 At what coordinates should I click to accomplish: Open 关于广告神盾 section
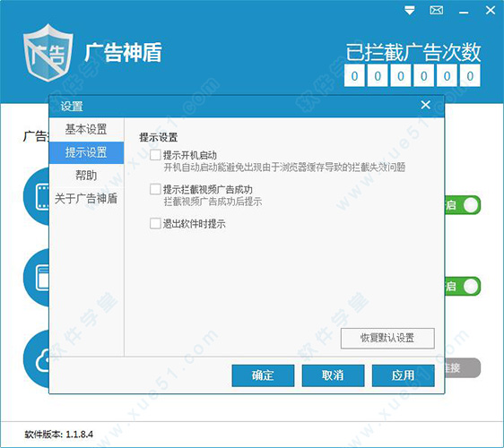[86, 199]
